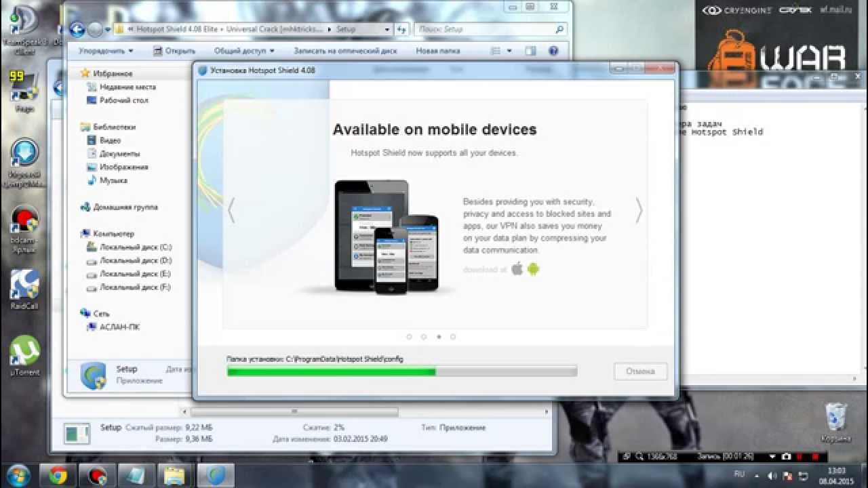Open Недавние места in the sidebar
This screenshot has height=488, width=868.
coord(122,87)
